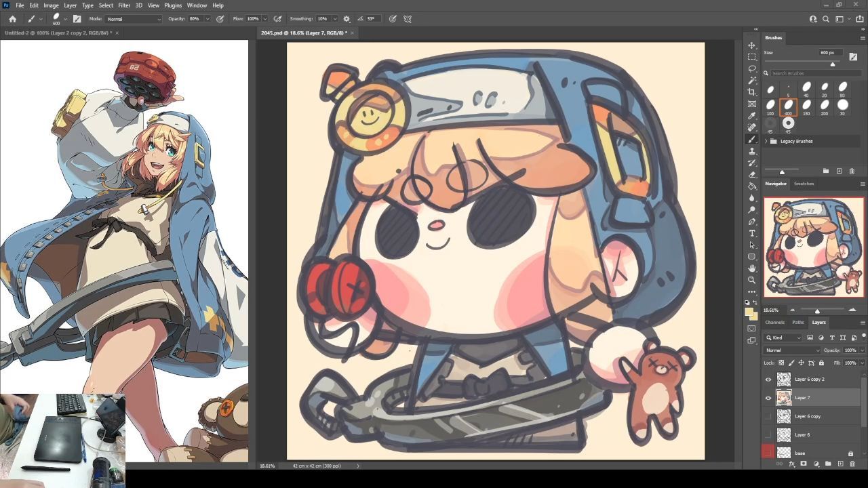The image size is (868, 488).
Task: Select the Eyedropper tool
Action: 751,116
